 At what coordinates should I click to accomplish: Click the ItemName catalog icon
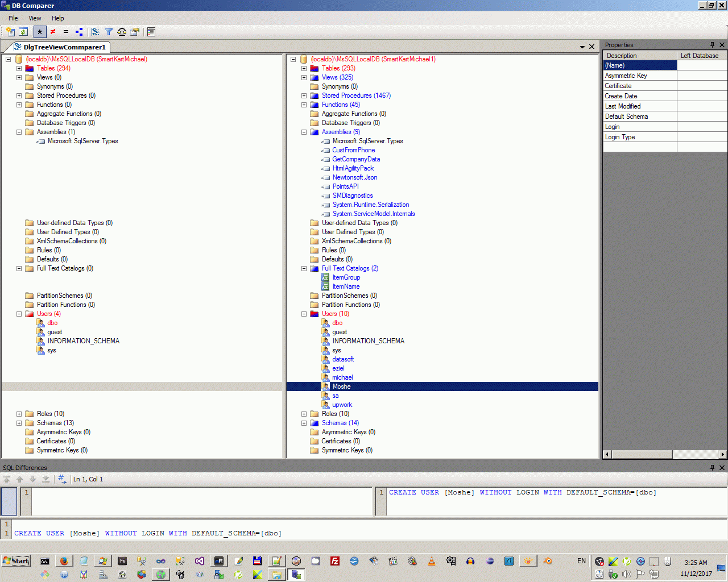pyautogui.click(x=325, y=286)
